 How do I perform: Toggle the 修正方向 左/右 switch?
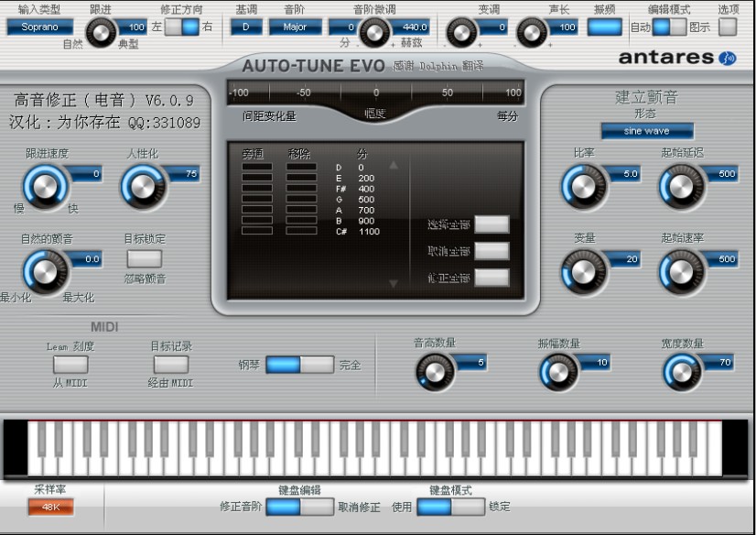(182, 27)
